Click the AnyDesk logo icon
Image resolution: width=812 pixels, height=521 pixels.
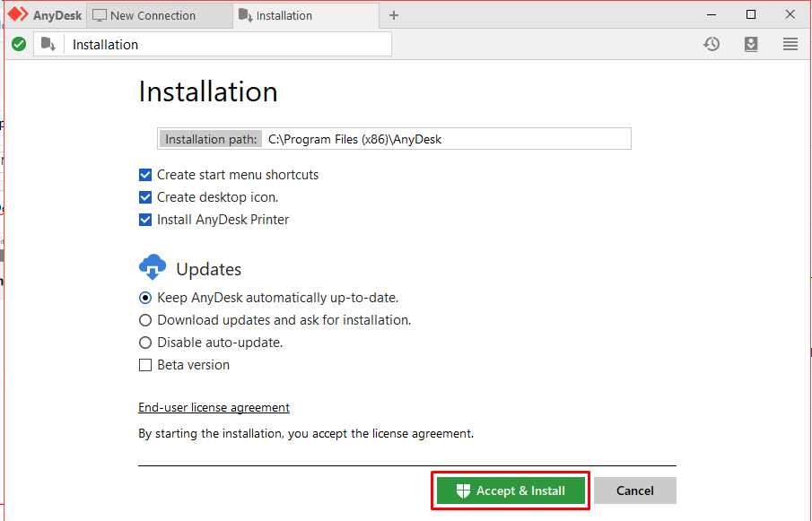tap(18, 15)
